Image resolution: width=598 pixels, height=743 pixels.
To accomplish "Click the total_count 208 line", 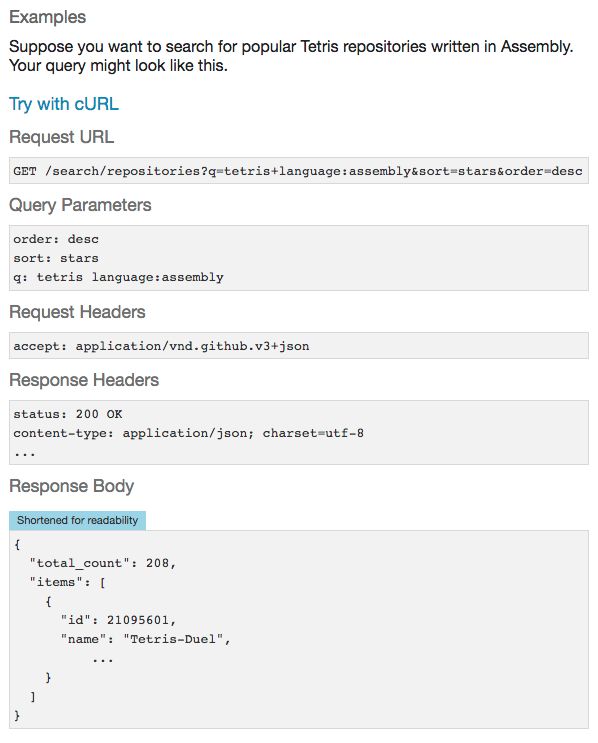I will [x=102, y=563].
